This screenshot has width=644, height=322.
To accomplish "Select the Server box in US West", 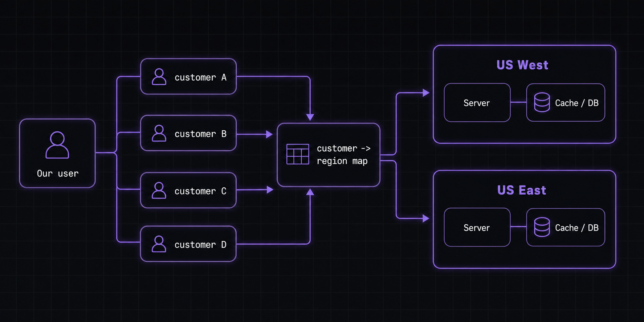I will [477, 103].
